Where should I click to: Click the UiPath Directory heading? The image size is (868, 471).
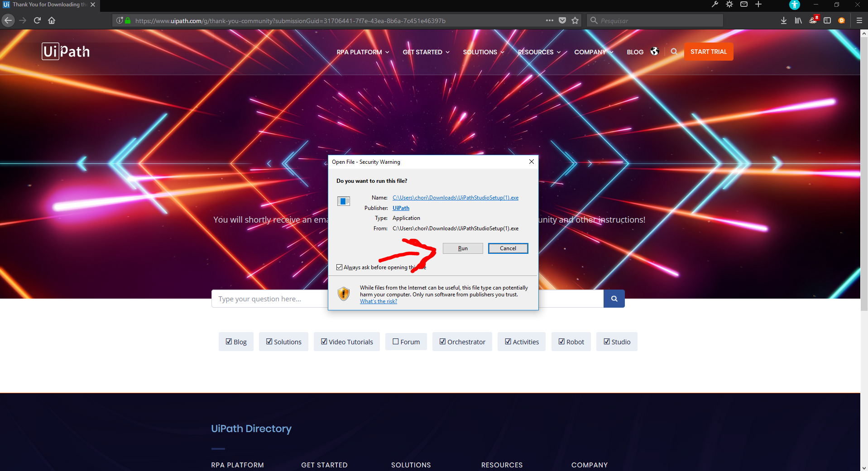point(251,428)
